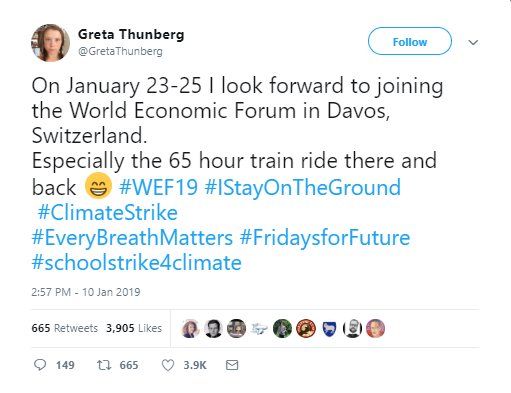The width and height of the screenshot is (511, 393).
Task: Click the black-and-white man avatar
Action: (213, 328)
